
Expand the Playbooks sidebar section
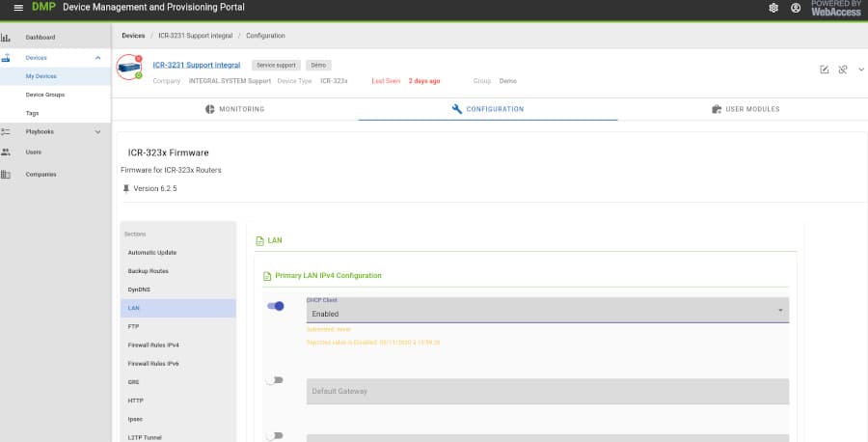[x=97, y=132]
